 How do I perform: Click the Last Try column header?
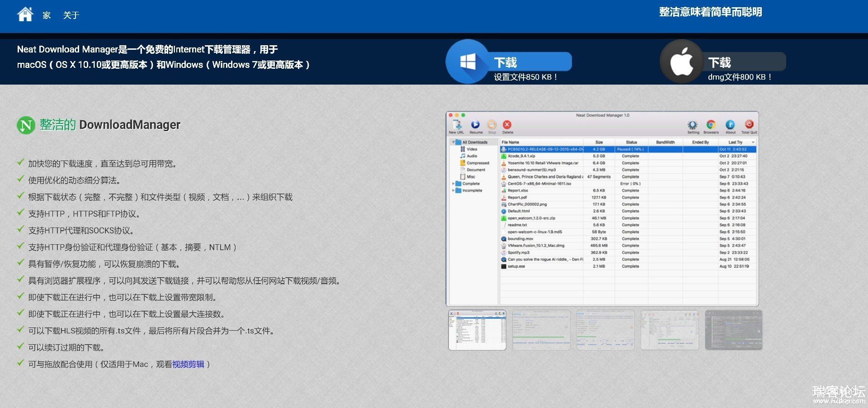[737, 142]
